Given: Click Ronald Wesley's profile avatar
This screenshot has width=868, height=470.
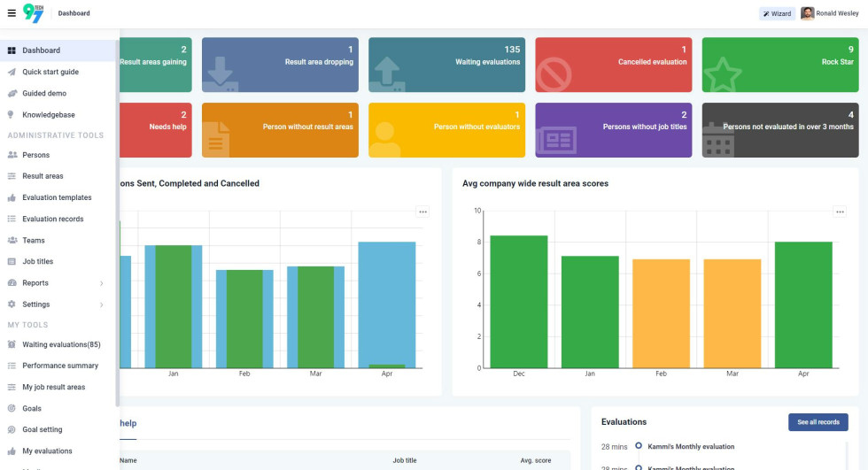Looking at the screenshot, I should [x=807, y=13].
